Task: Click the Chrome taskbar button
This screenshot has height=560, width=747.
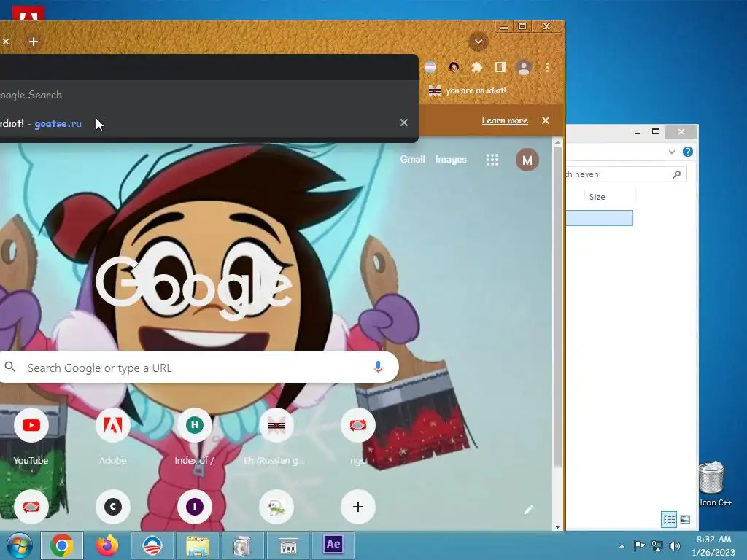Action: point(62,545)
